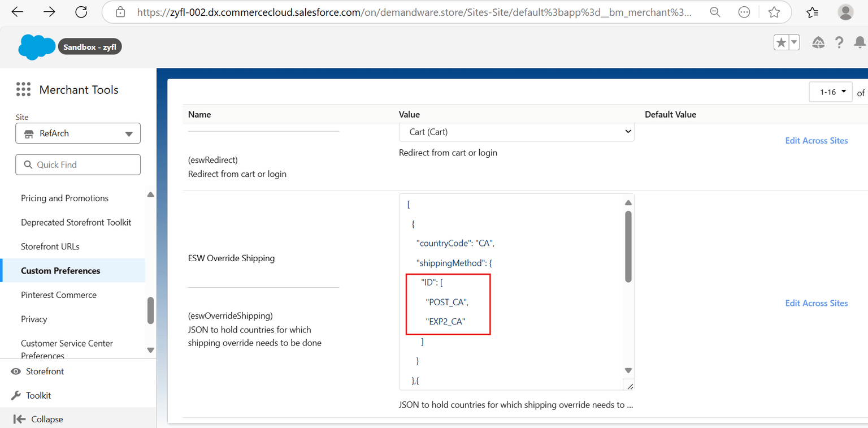Open the 1-16 pagination dropdown
This screenshot has width=868, height=428.
click(x=830, y=92)
